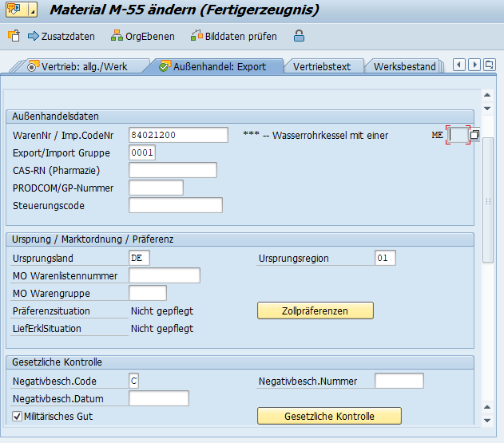This screenshot has height=443, width=504.
Task: Open the tab list overview icon
Action: (489, 65)
